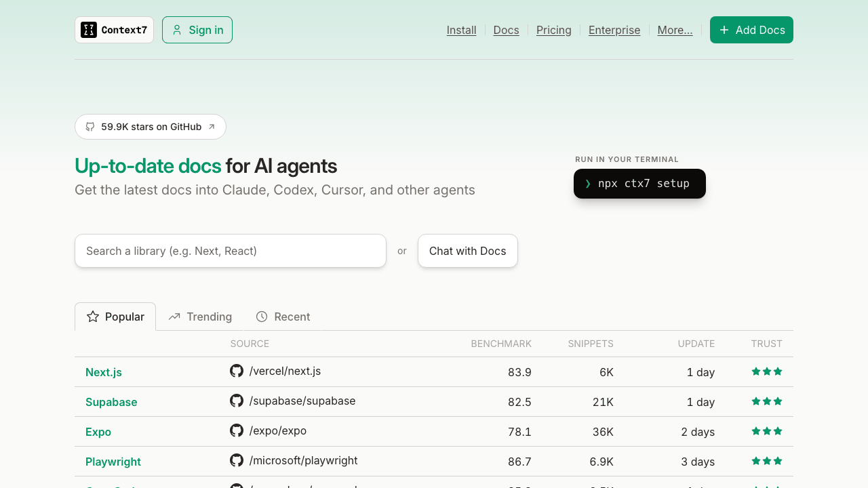Click the 2 days update value

pyautogui.click(x=698, y=432)
